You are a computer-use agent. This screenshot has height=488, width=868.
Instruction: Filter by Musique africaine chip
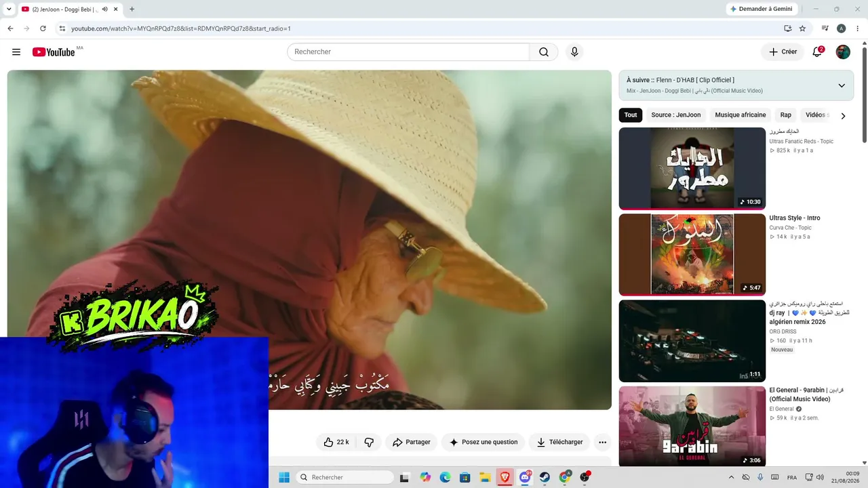[x=741, y=115]
